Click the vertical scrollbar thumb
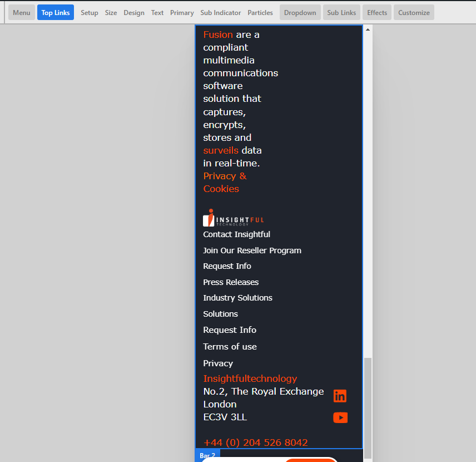 [x=368, y=408]
